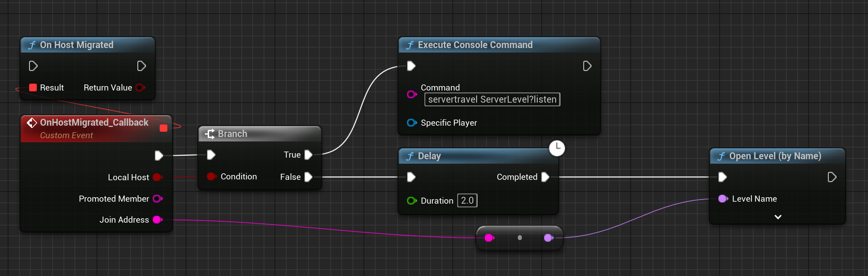Click the Result delegate input pin
The height and width of the screenshot is (276, 868).
[33, 88]
